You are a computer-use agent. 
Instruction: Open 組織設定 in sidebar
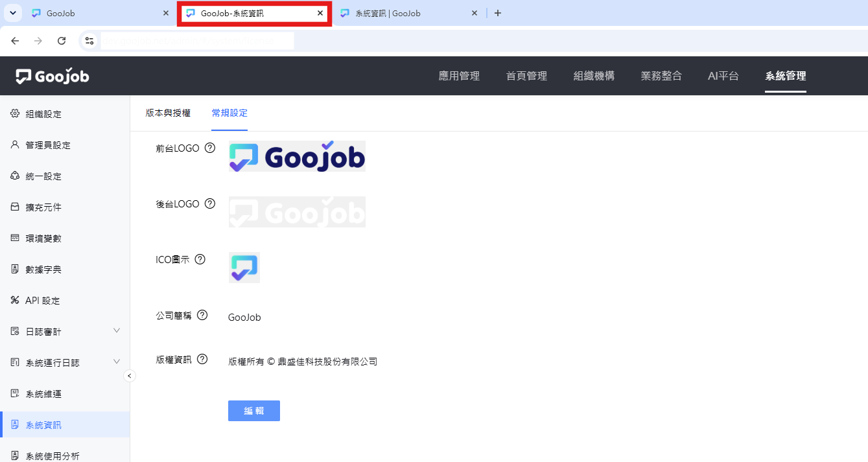[65, 114]
